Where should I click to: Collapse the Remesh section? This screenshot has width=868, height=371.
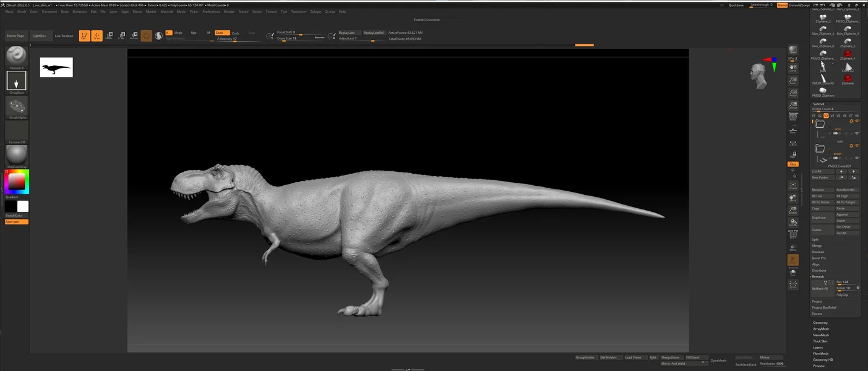pos(818,276)
